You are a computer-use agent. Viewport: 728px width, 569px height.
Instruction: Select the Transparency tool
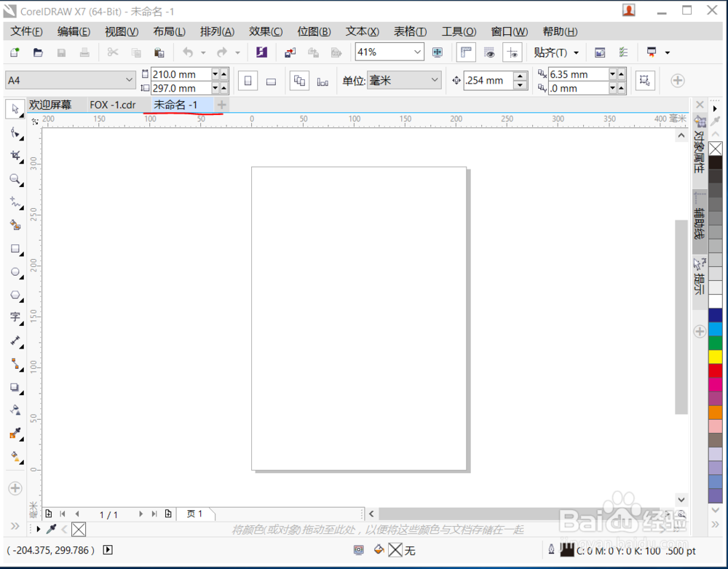tap(15, 410)
